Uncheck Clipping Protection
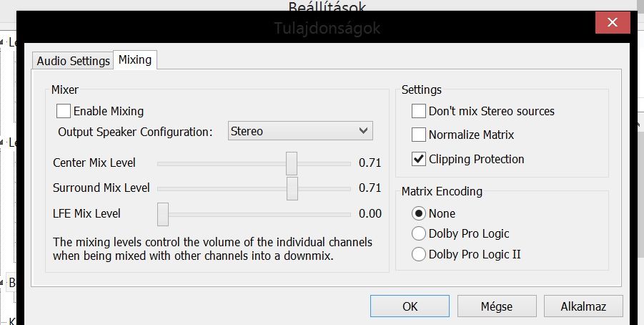644x325 pixels. 419,159
